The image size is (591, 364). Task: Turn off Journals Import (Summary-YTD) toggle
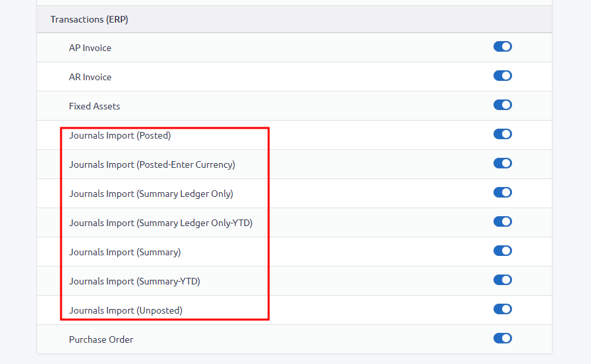(502, 280)
